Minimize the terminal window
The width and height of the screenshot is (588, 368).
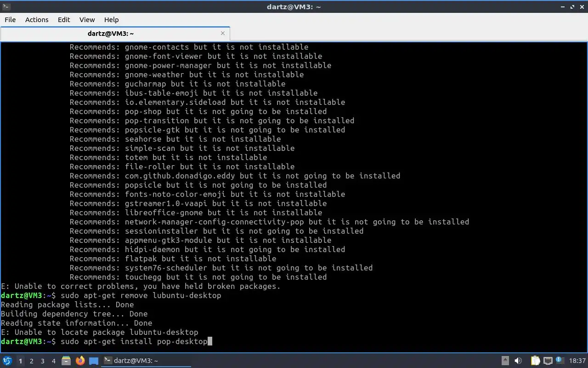[x=563, y=6]
